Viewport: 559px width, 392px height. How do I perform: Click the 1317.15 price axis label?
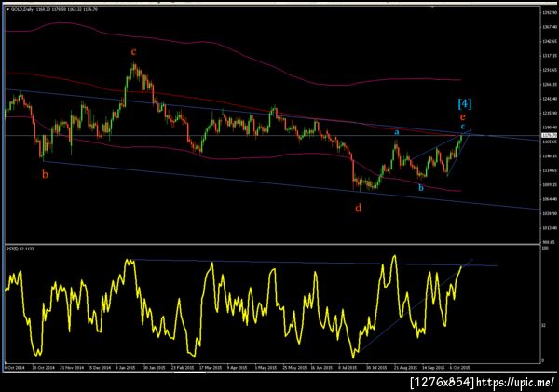(550, 56)
